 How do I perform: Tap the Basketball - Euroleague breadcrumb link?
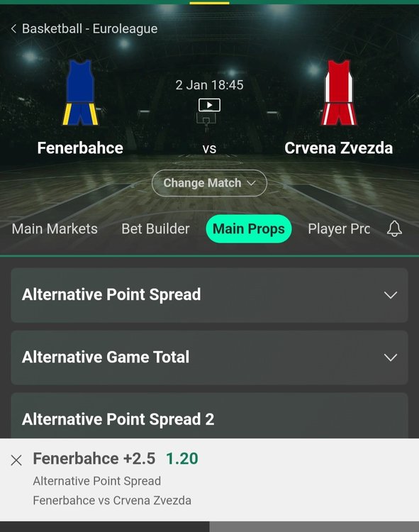(x=89, y=28)
